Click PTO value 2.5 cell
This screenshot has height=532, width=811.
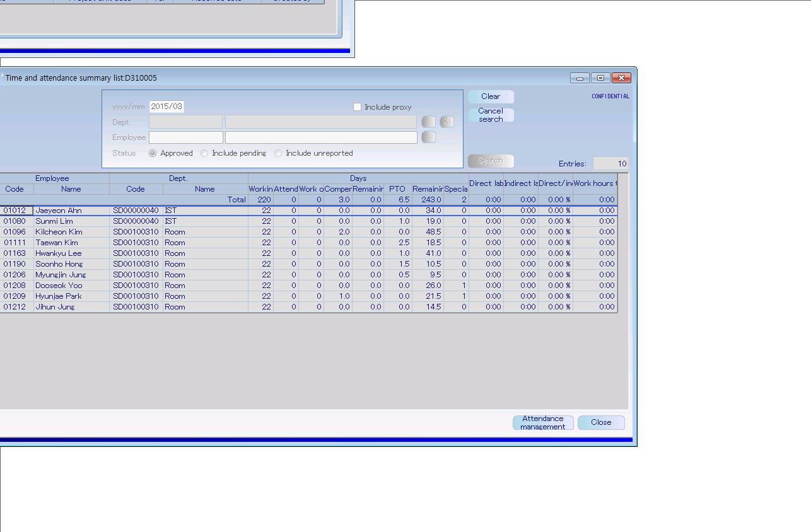click(397, 243)
